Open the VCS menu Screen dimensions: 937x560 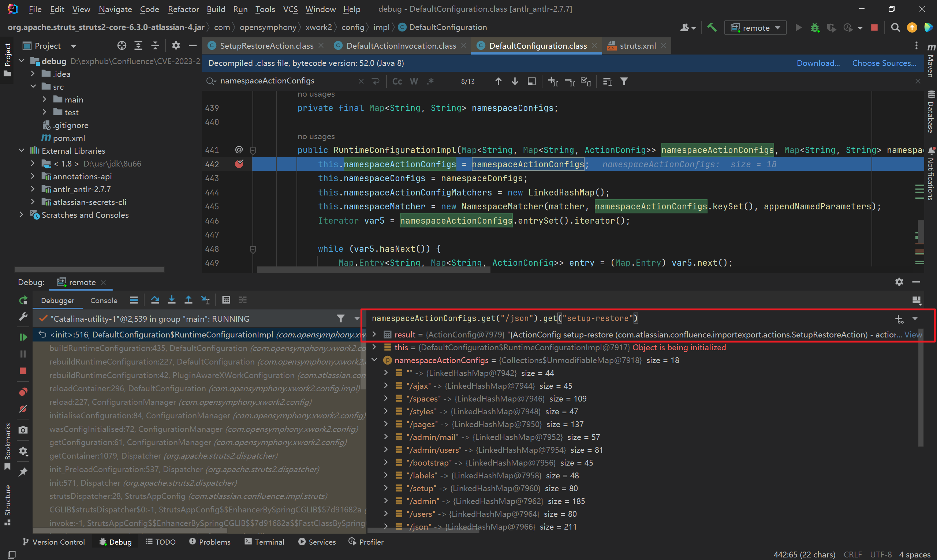click(290, 9)
